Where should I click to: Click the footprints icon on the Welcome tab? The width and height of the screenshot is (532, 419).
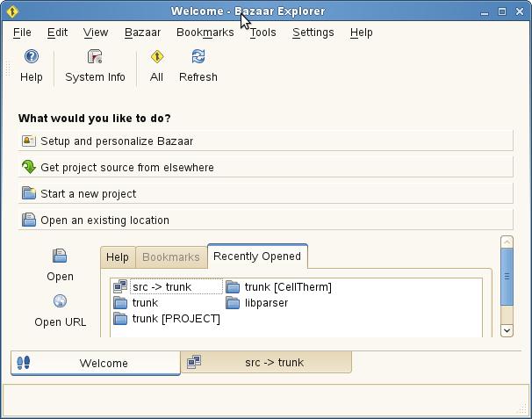[24, 363]
